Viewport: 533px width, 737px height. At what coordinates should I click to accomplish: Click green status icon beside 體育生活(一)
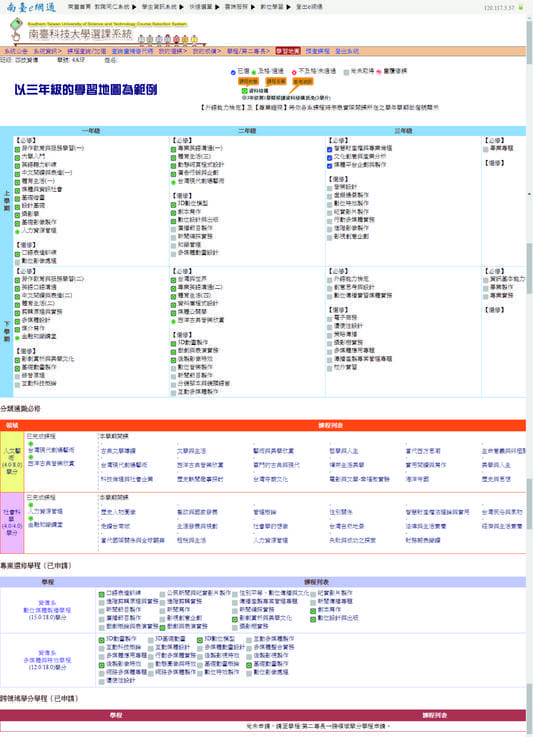17,181
